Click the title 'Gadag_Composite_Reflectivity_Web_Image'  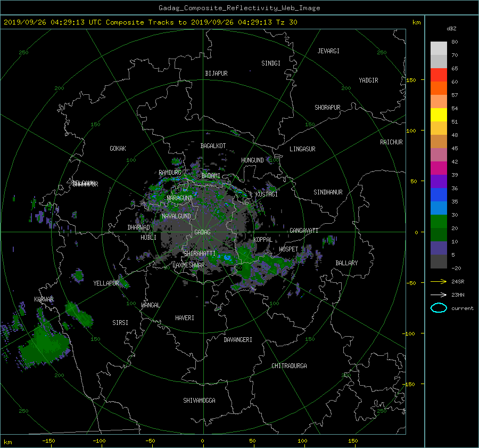click(239, 8)
